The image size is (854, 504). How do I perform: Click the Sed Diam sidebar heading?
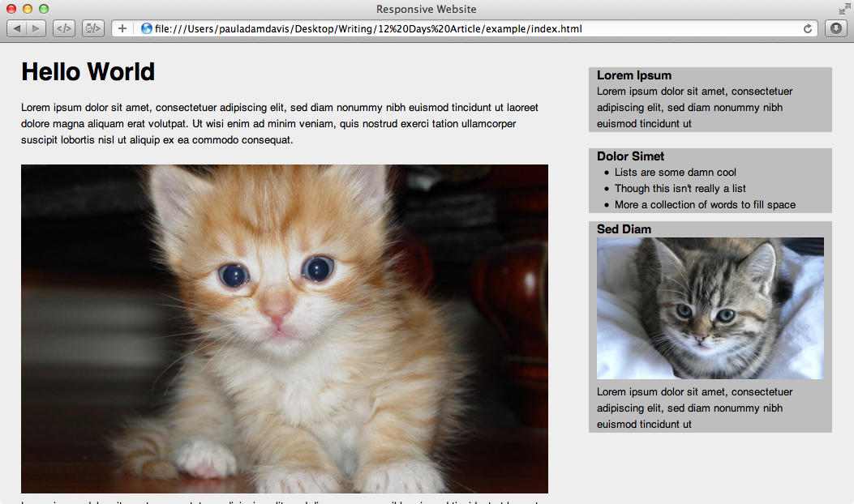pos(624,229)
